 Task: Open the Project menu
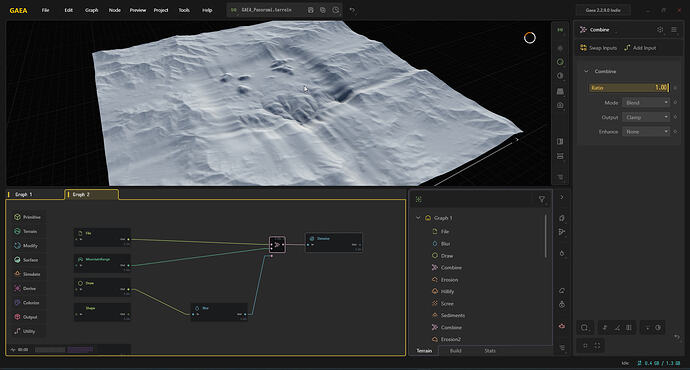coord(161,10)
